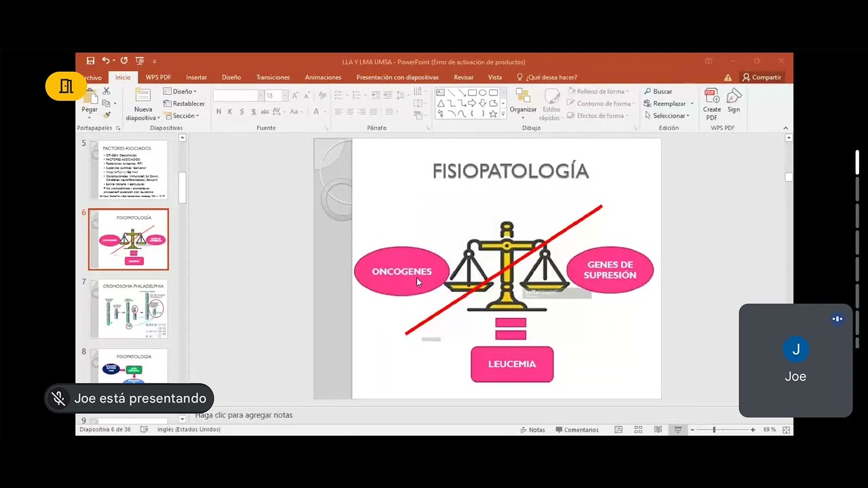
Task: Align text to the right
Action: click(362, 111)
